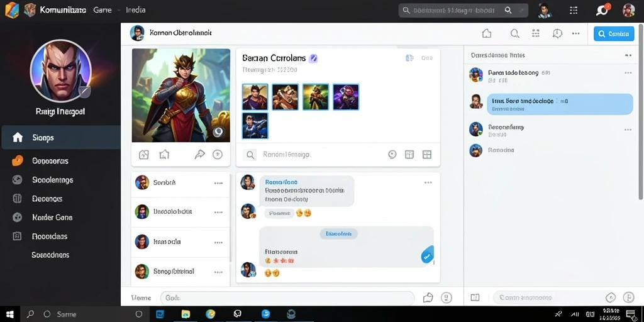Click the icon beside Kaider Gane
Viewport: 644px width, 322px height.
17,217
